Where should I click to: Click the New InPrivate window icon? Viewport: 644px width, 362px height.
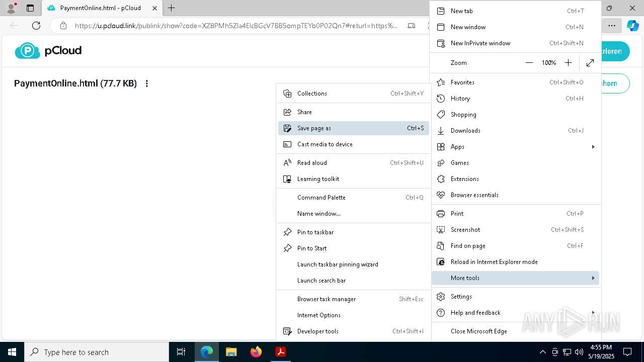pyautogui.click(x=441, y=43)
